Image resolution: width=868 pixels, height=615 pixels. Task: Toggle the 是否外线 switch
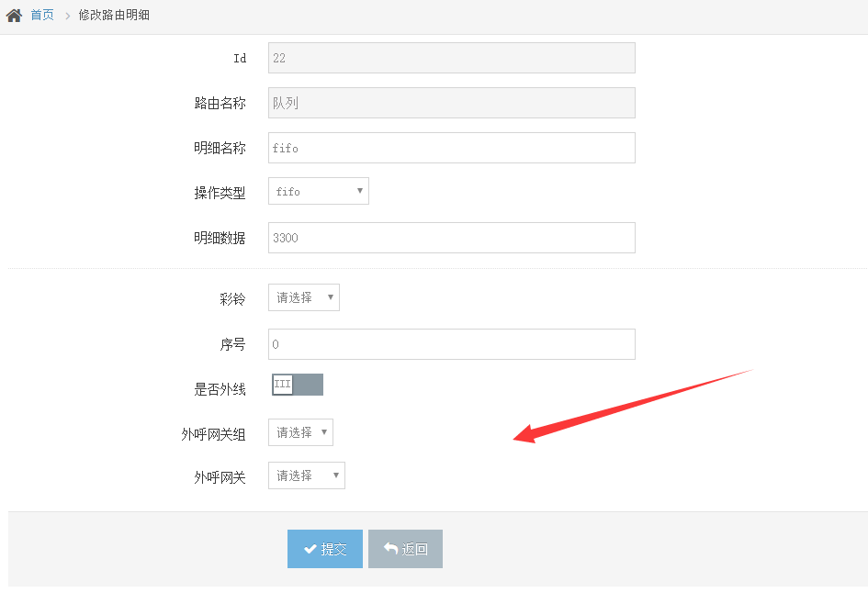tap(297, 385)
